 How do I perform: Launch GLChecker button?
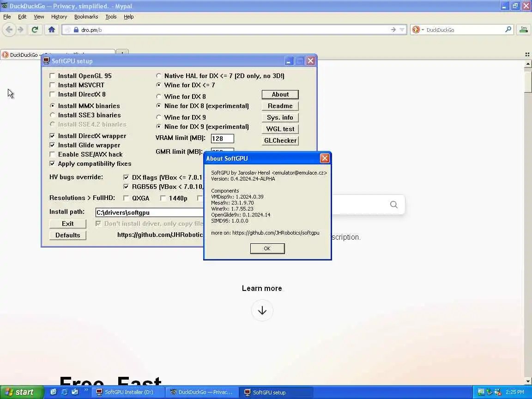pos(280,140)
